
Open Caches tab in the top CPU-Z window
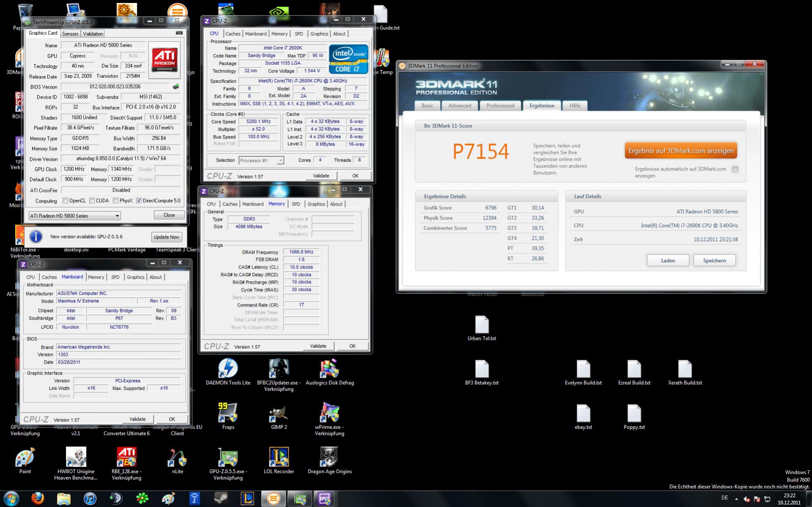[x=233, y=34]
